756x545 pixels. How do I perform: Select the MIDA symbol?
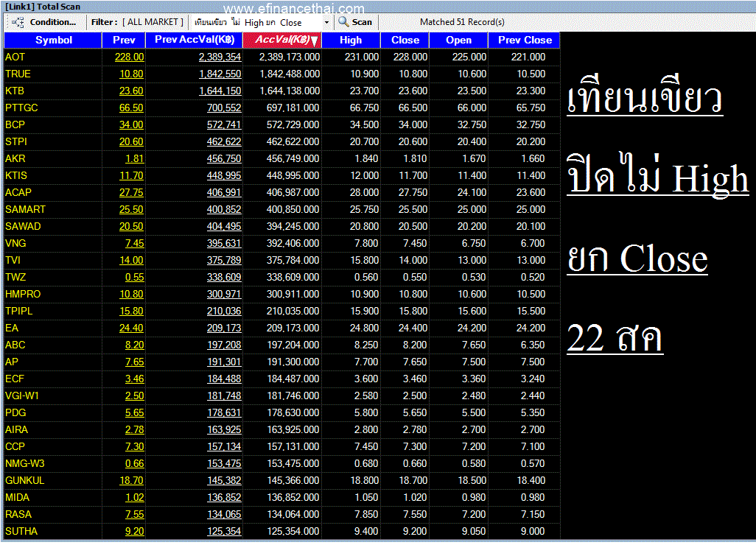pos(18,497)
